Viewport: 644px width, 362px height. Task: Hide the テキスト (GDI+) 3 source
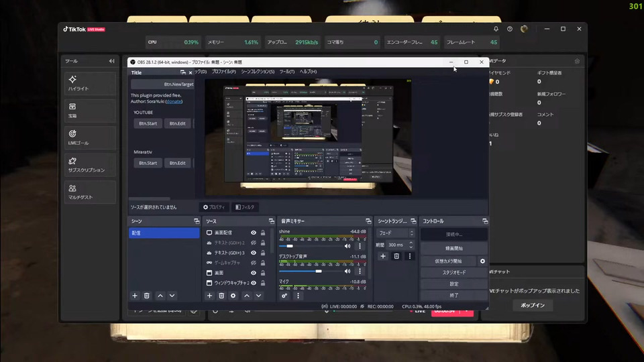[x=254, y=253]
